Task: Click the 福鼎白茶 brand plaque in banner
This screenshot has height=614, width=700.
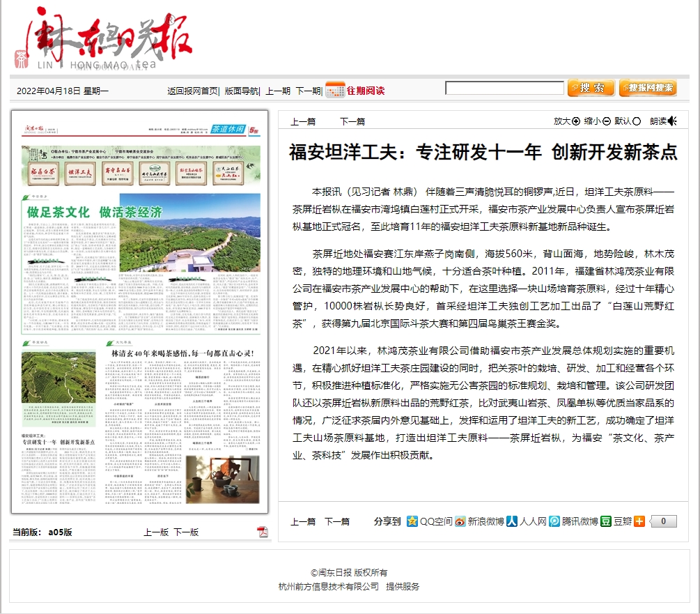Action: [x=43, y=174]
